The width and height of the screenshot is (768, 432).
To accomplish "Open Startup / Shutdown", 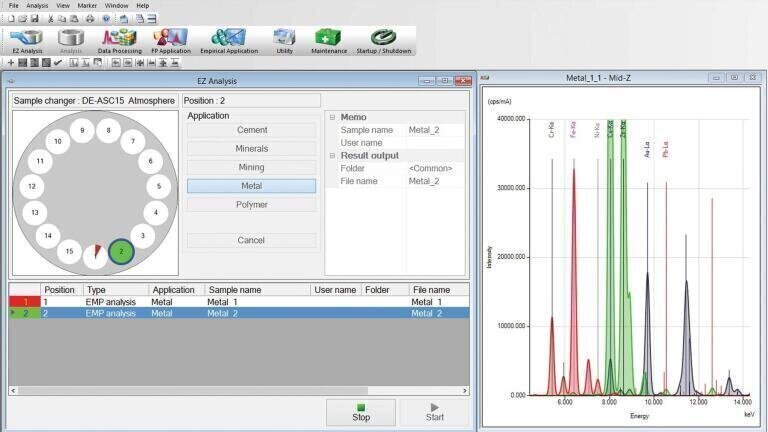I will coord(384,41).
